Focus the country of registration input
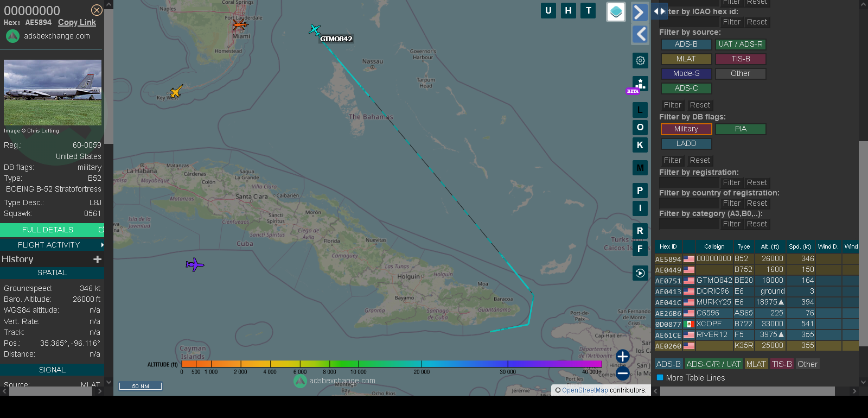This screenshot has height=418, width=868. pos(689,204)
